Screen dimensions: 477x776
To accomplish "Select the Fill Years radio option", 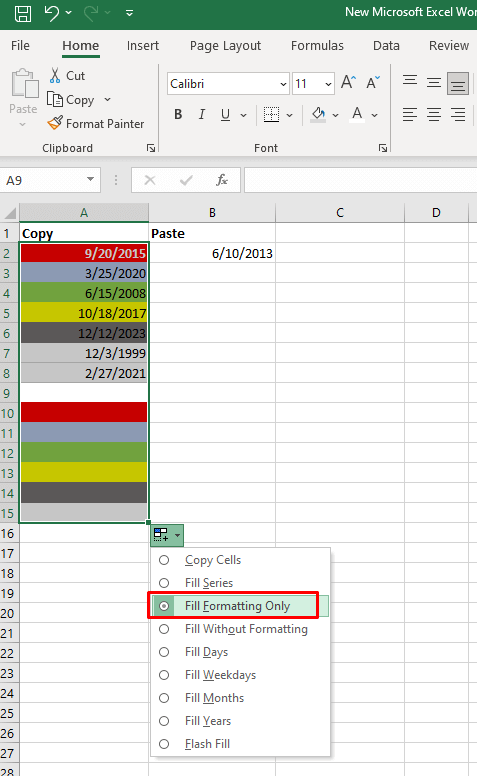I will [x=240, y=721].
